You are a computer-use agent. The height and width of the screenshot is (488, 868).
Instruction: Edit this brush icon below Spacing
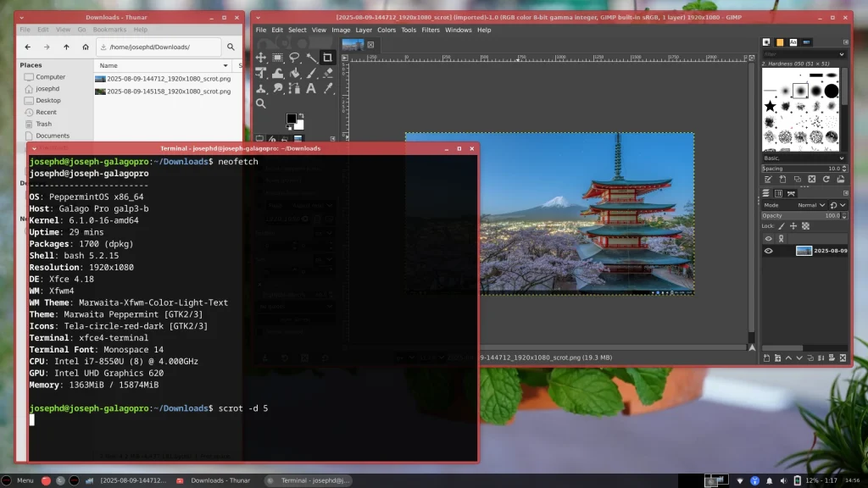click(x=768, y=180)
